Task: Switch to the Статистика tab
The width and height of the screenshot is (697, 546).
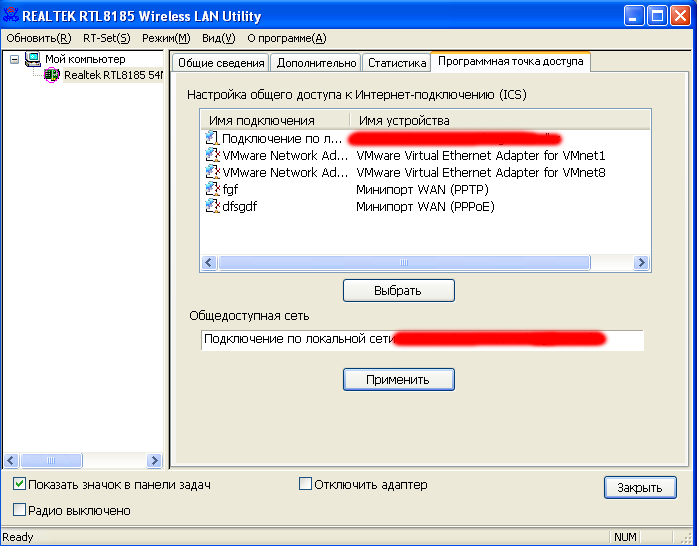Action: (x=397, y=63)
